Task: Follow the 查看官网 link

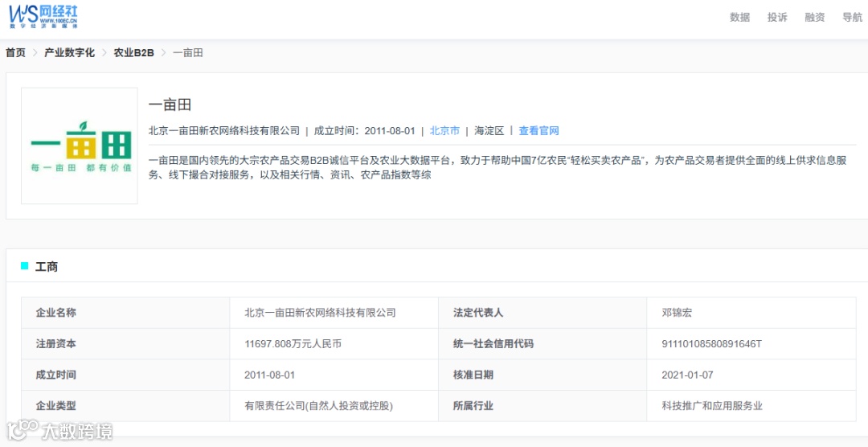Action: tap(538, 131)
